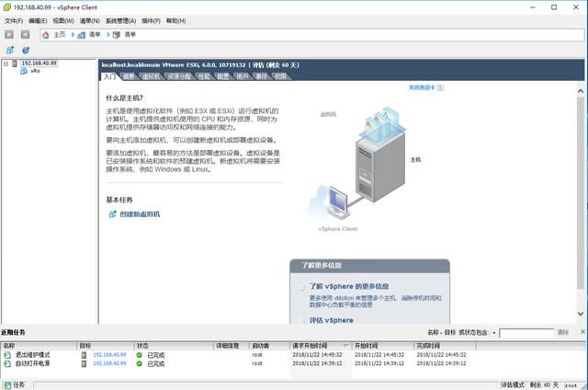Switch to the 虚拟机 tab
Image resolution: width=588 pixels, height=390 pixels.
point(151,76)
